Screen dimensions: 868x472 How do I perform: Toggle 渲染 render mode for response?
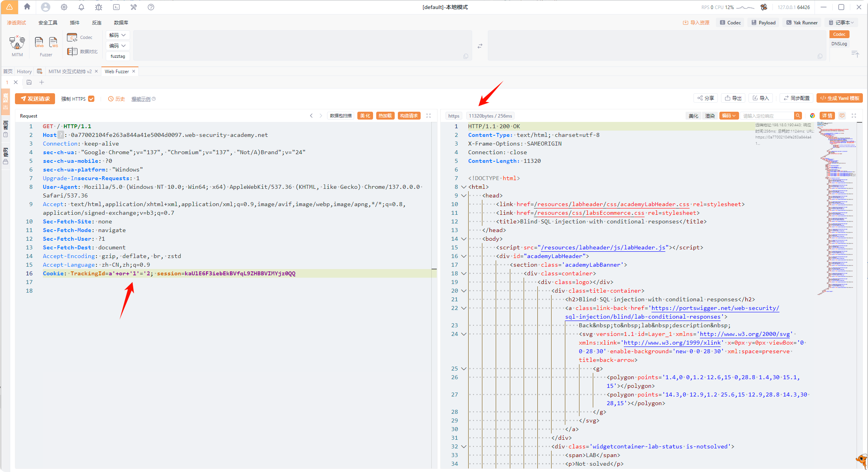[710, 116]
